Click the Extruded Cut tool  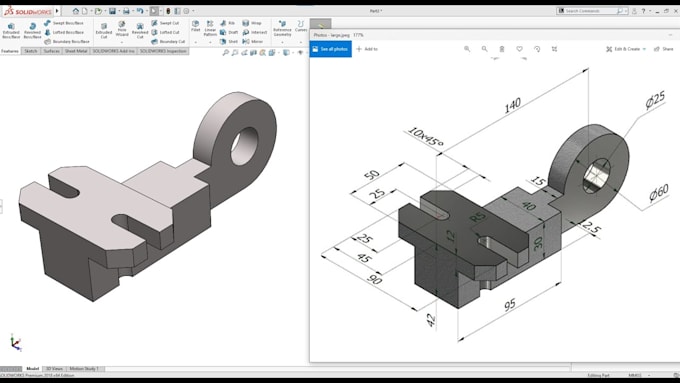point(104,31)
